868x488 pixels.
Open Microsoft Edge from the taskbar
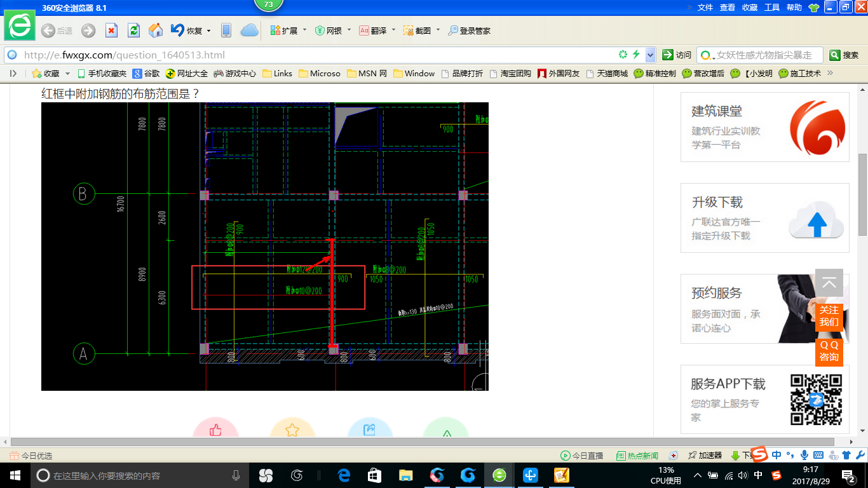pyautogui.click(x=344, y=475)
